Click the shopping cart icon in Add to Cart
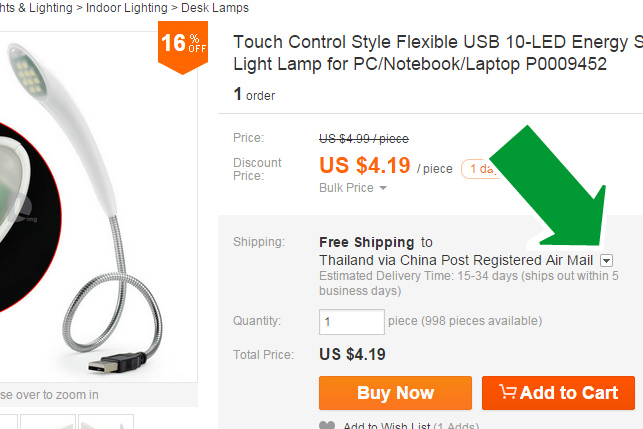The height and width of the screenshot is (429, 643). (507, 393)
